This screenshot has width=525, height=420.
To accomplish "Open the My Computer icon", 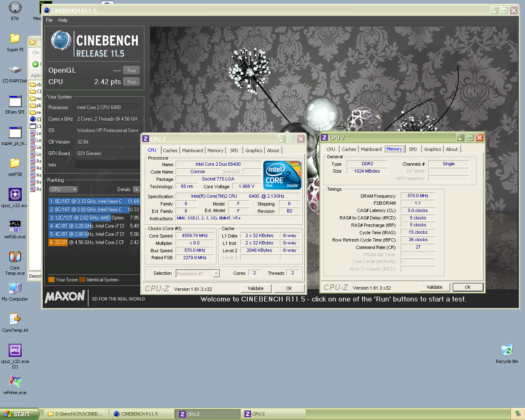I will (x=15, y=288).
